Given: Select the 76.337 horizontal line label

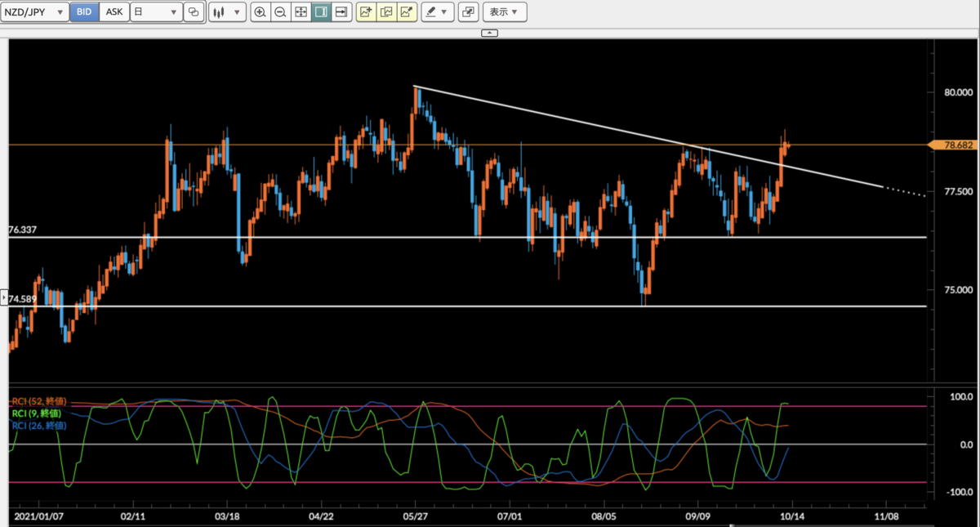Looking at the screenshot, I should pos(23,230).
